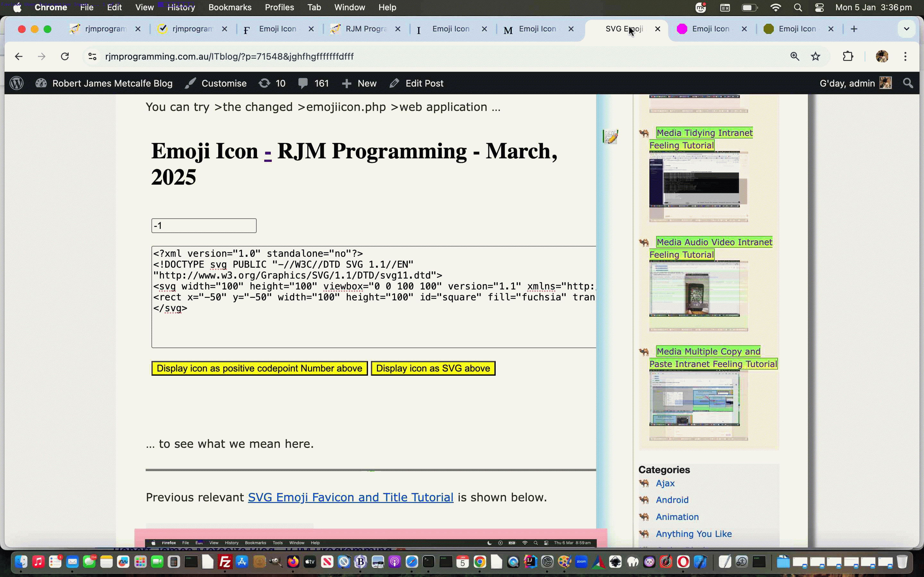Screen dimensions: 924x577
Task: Bookmark page with the star icon
Action: click(816, 56)
